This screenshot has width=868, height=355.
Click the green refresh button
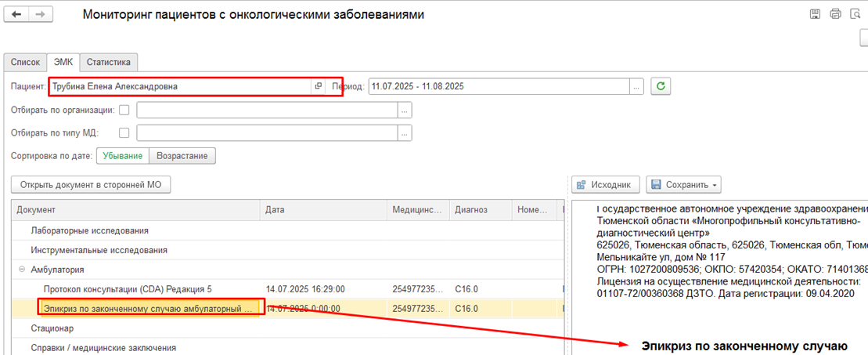tap(662, 86)
